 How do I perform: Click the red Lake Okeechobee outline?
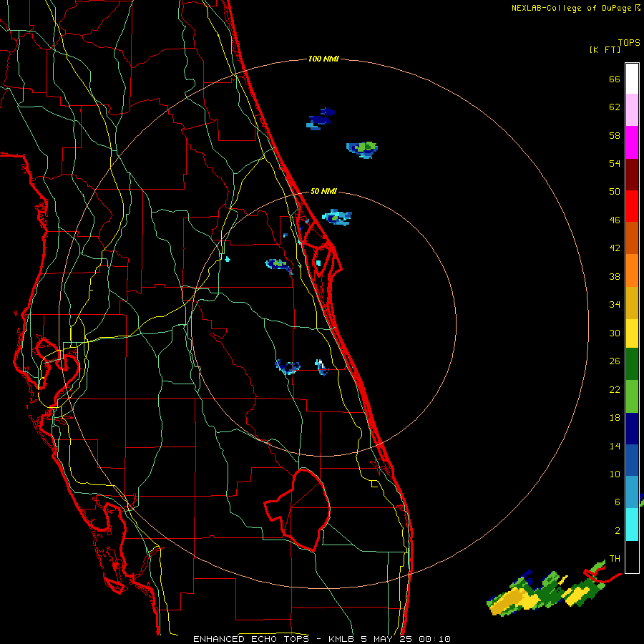[x=298, y=509]
